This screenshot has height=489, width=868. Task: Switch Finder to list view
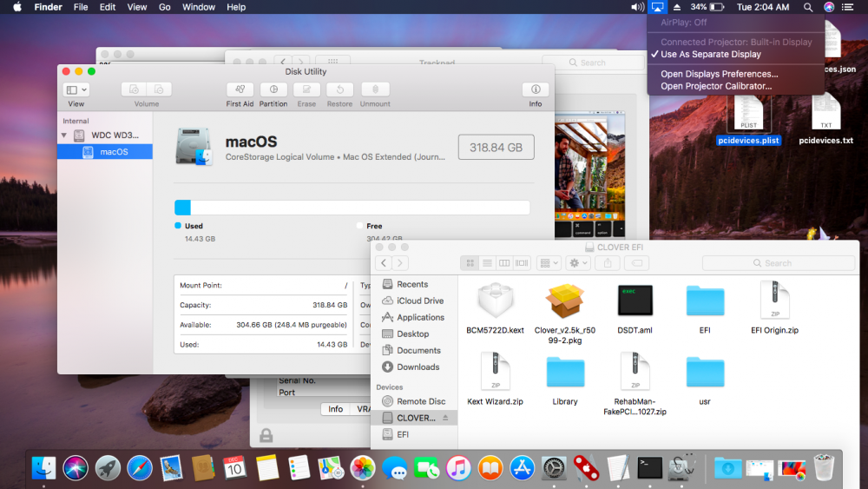coord(488,263)
